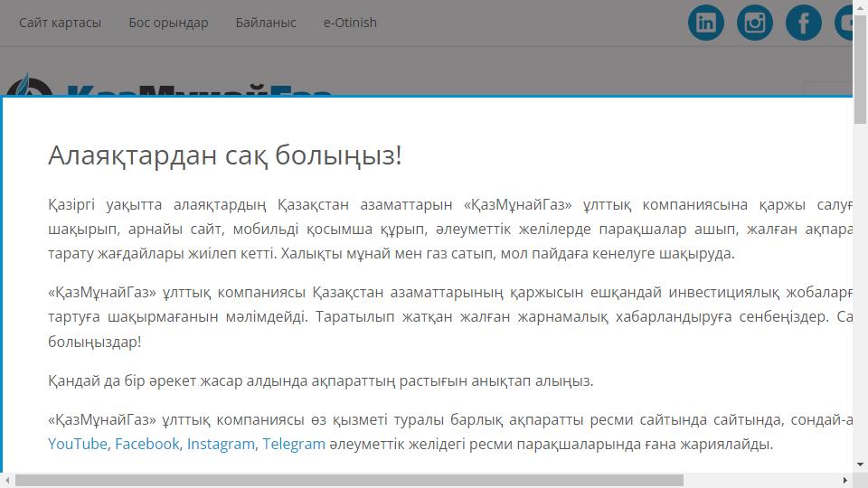Viewport: 868px width, 488px height.
Task: Open the «Сайт картасы» menu item
Action: tap(60, 23)
